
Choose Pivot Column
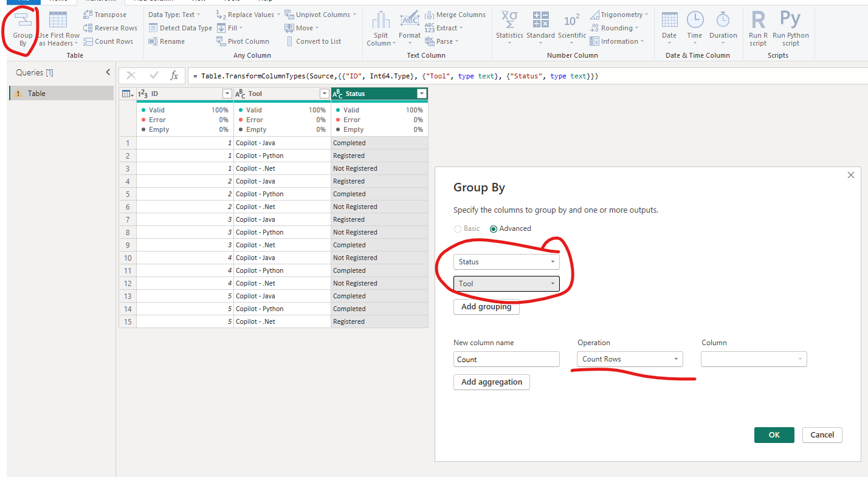(243, 41)
